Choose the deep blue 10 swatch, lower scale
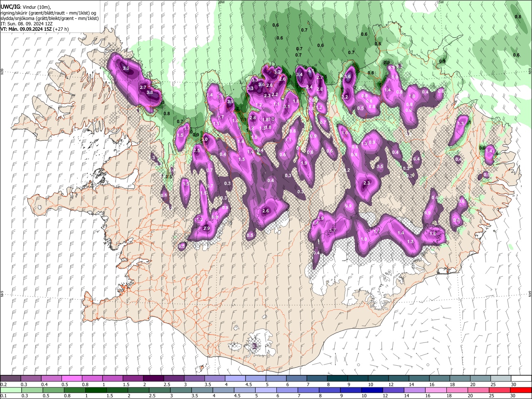The width and height of the screenshot is (532, 399). coord(372,390)
